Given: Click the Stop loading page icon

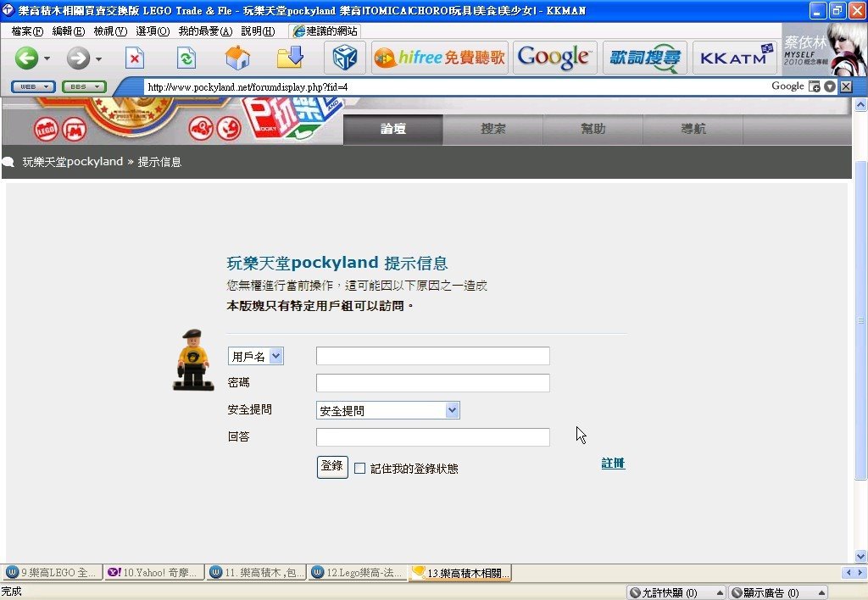Looking at the screenshot, I should tap(135, 58).
